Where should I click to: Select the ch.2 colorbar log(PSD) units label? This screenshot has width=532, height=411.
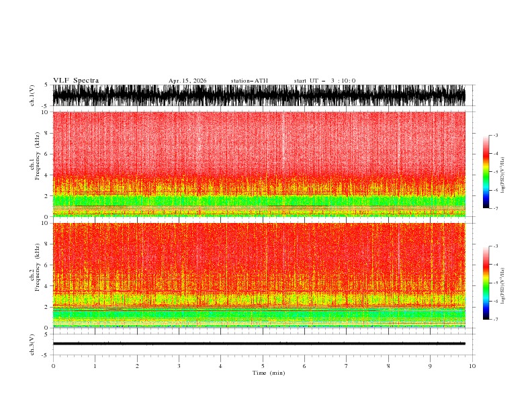[502, 286]
